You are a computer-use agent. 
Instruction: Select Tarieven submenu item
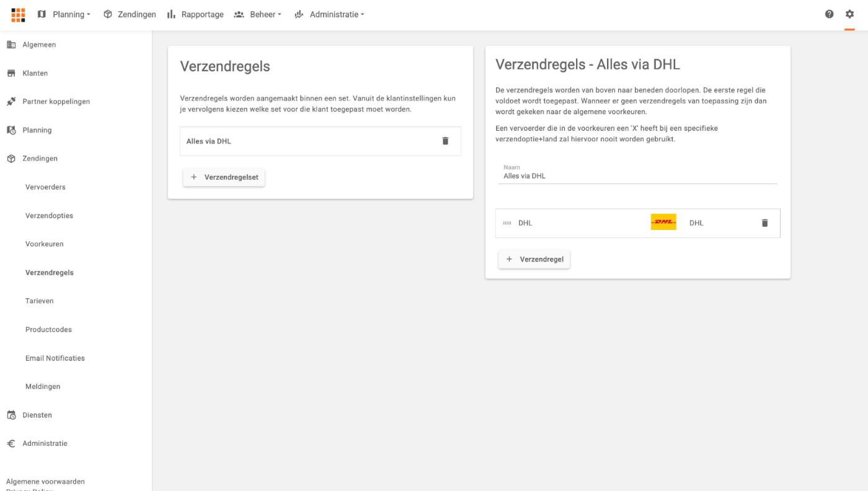click(x=40, y=301)
